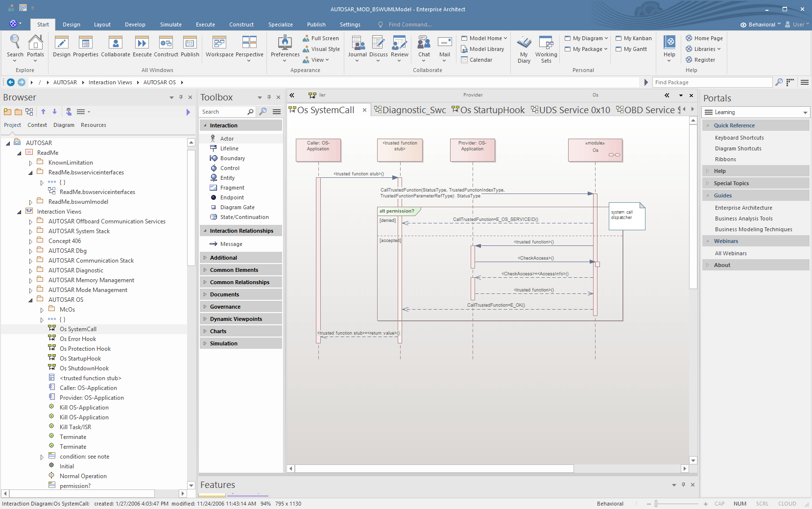Screen dimensions: 812x509
Task: Expand the AUTOSAR System Stack package
Action: (30, 231)
